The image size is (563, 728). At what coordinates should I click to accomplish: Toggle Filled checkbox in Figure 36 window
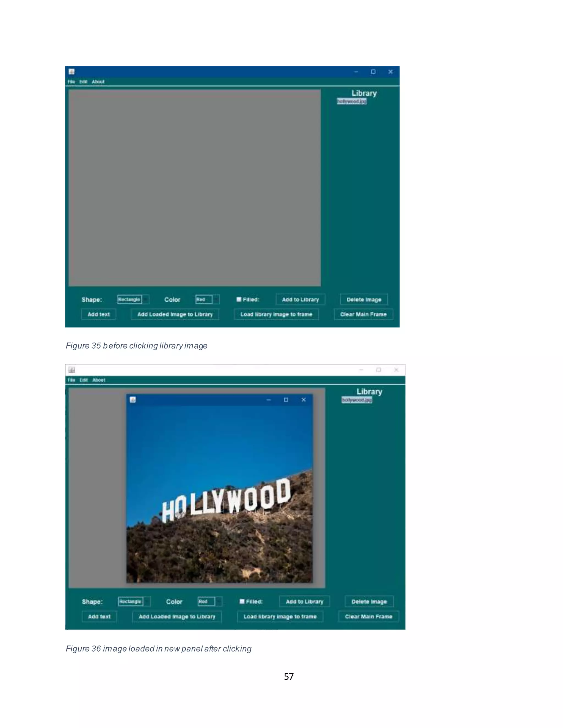click(x=242, y=601)
